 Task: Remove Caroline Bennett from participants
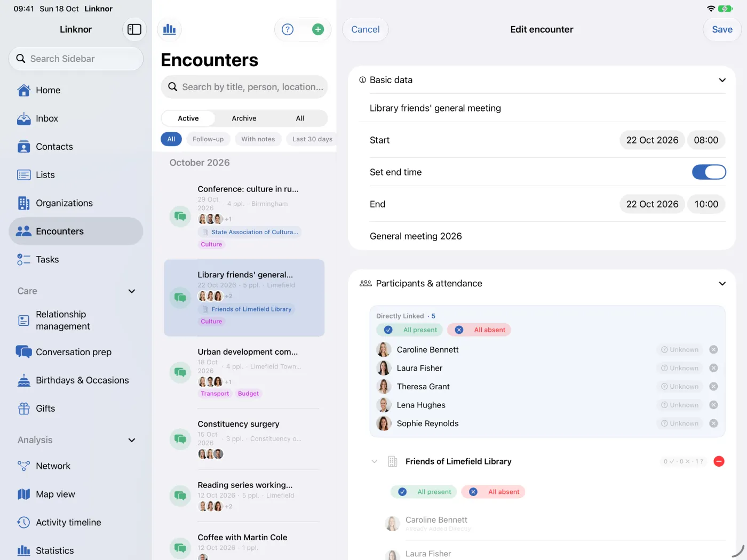click(x=713, y=350)
